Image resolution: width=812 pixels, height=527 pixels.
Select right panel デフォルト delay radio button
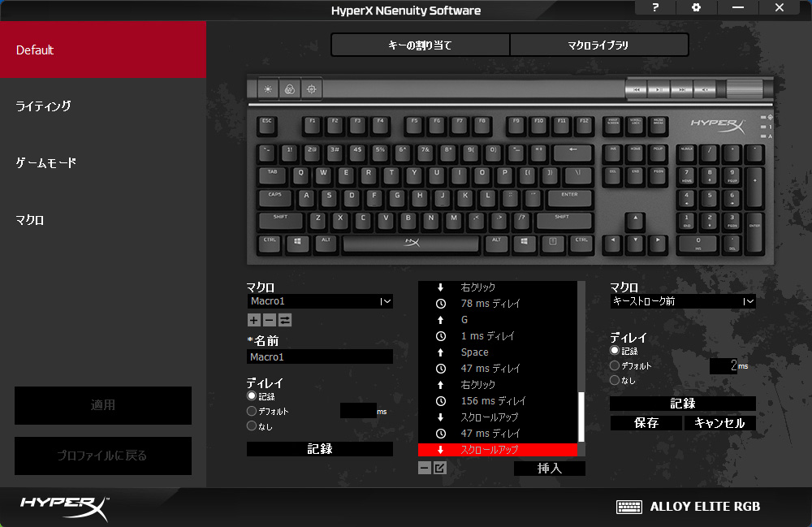pos(615,365)
